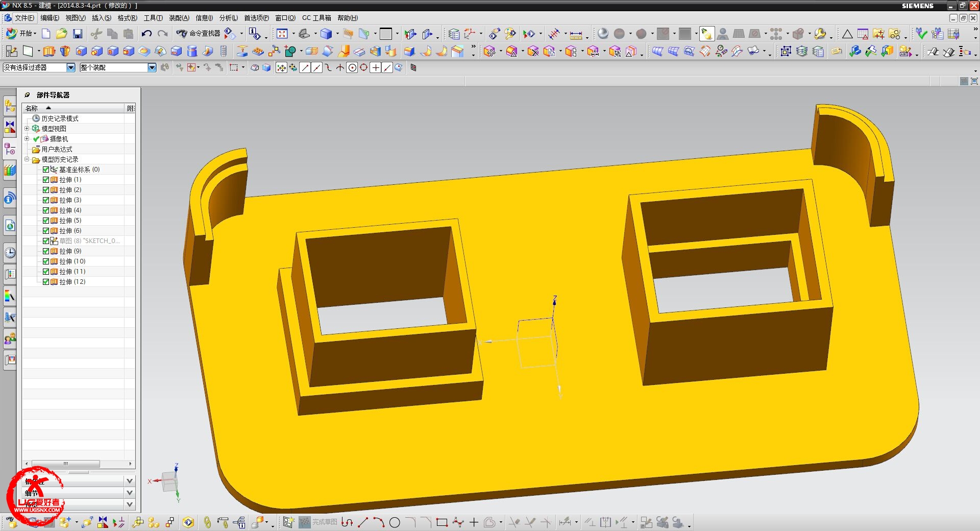
Task: Open the 插入(S) menu
Action: tap(101, 18)
